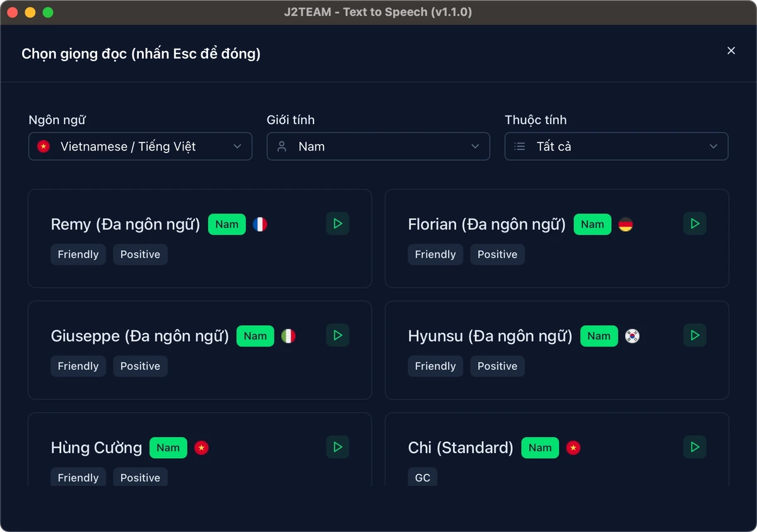The width and height of the screenshot is (757, 532).
Task: Play preview of Remy voice
Action: point(337,224)
